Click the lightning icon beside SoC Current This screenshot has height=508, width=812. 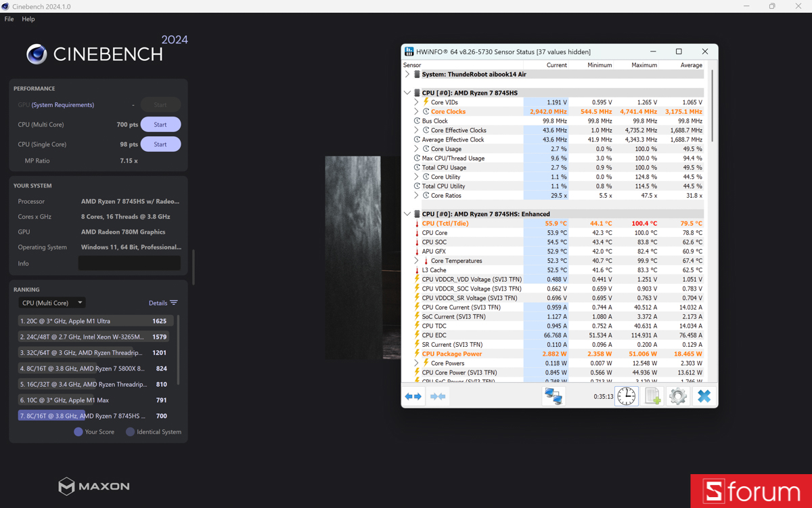417,316
